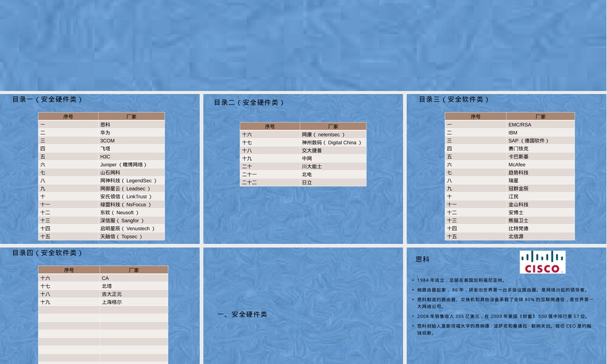Select the 网御星云（Leadsec）cell
Viewport: 607px width, 364px height.
tap(131, 189)
